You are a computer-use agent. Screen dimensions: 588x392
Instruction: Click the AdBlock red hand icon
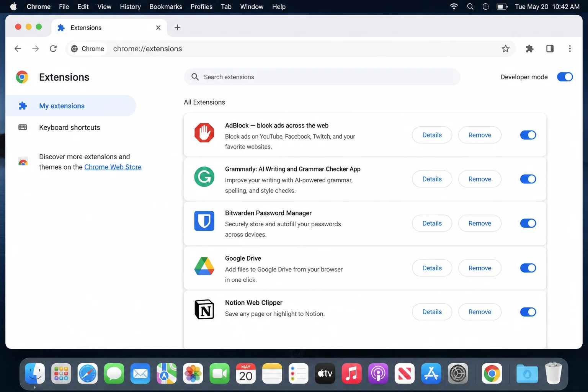204,133
